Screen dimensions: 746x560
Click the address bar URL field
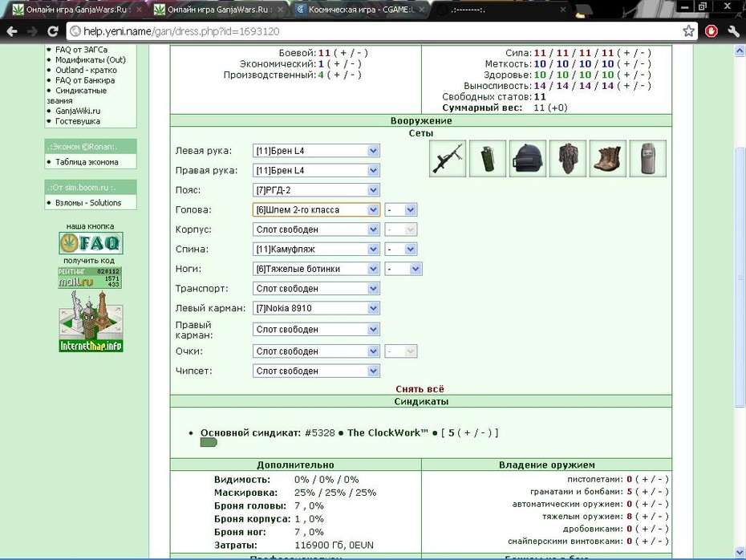[371, 31]
